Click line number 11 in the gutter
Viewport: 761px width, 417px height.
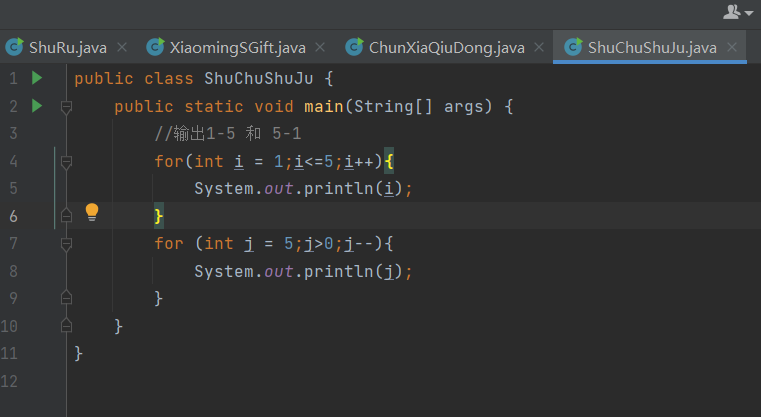[9, 353]
